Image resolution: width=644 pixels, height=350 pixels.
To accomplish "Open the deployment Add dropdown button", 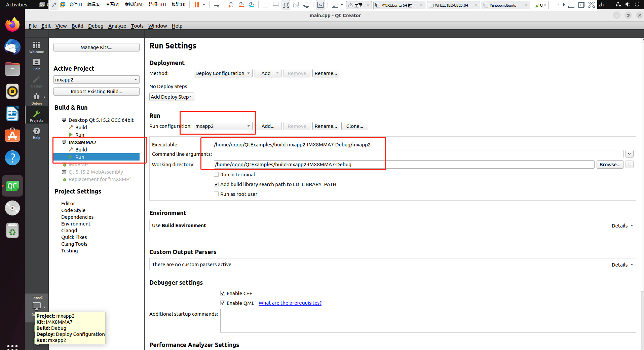I will (x=268, y=73).
